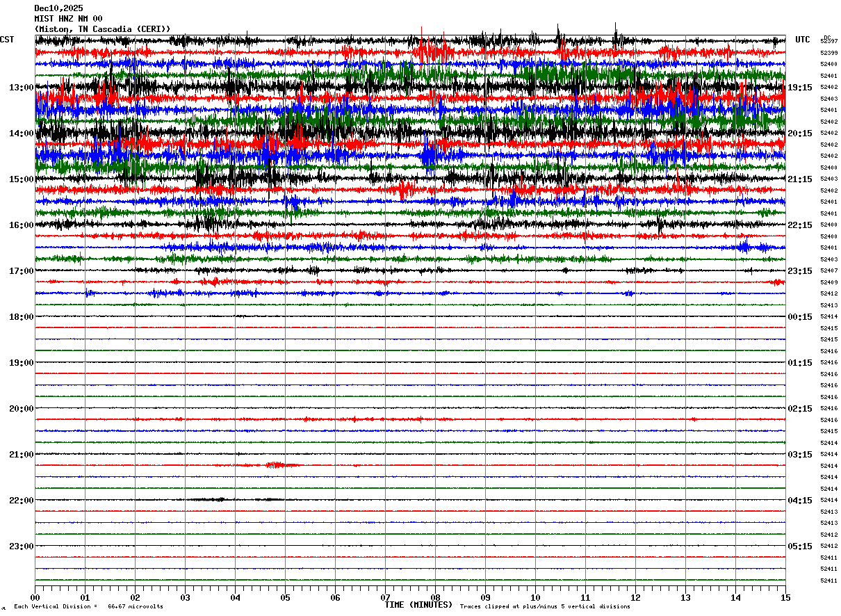Click minute tick label 12 on time axis
841x616 pixels.
pyautogui.click(x=635, y=597)
